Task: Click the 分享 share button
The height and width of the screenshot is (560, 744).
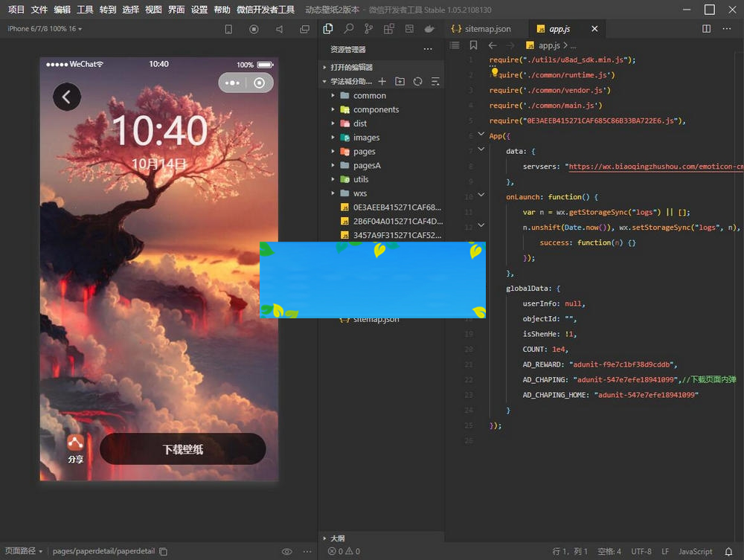Action: pyautogui.click(x=75, y=449)
